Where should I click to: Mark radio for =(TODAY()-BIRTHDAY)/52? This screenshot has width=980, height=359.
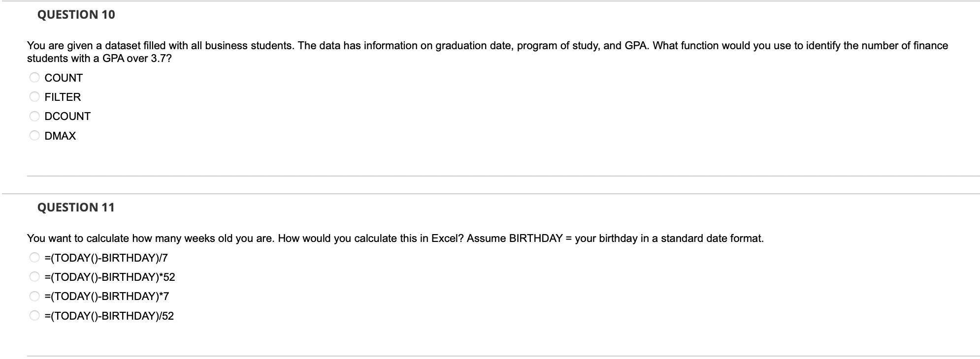pyautogui.click(x=34, y=316)
